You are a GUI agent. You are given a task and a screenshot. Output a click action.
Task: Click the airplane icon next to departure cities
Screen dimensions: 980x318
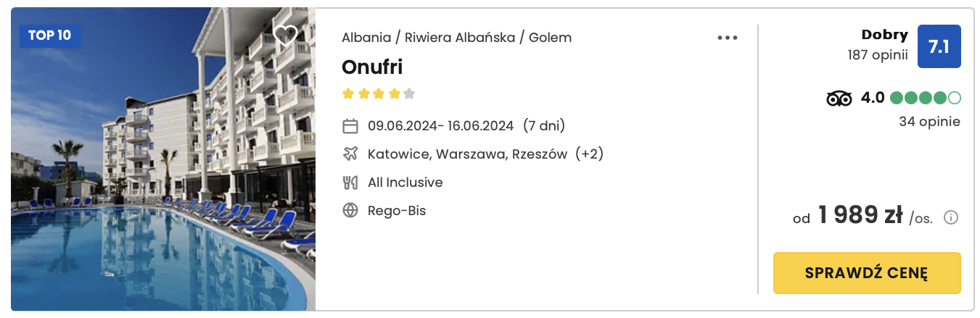pos(350,154)
